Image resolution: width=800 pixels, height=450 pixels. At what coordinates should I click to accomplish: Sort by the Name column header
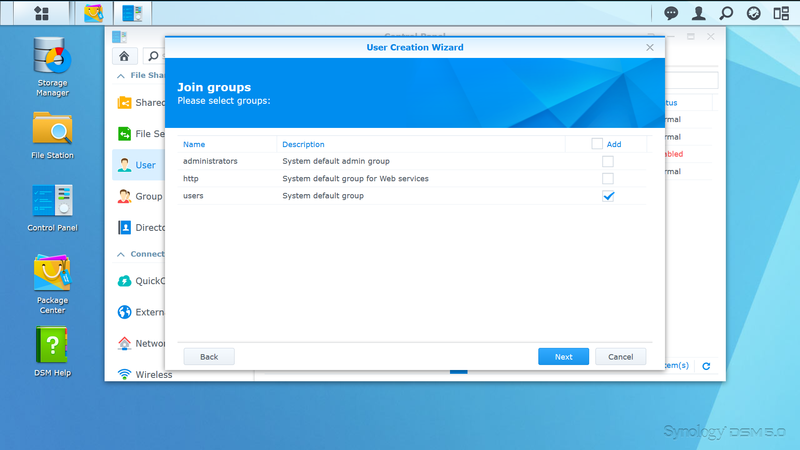(x=194, y=144)
